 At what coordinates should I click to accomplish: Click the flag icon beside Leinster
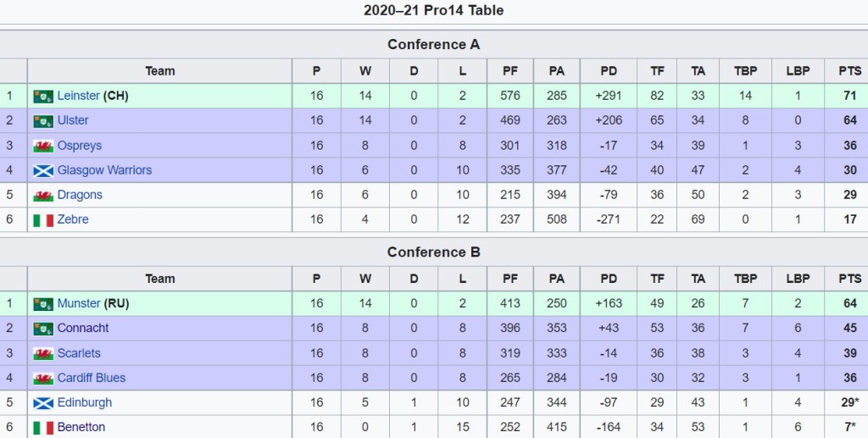pyautogui.click(x=43, y=97)
